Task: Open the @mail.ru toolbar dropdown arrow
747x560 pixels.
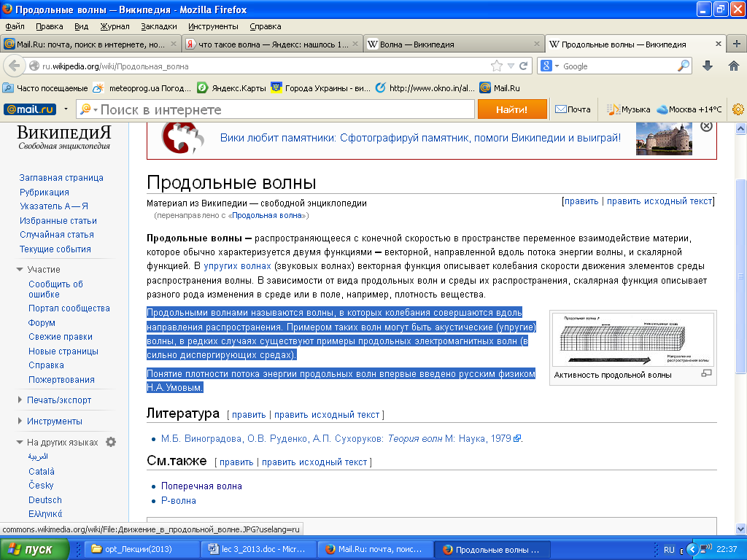Action: (x=66, y=109)
